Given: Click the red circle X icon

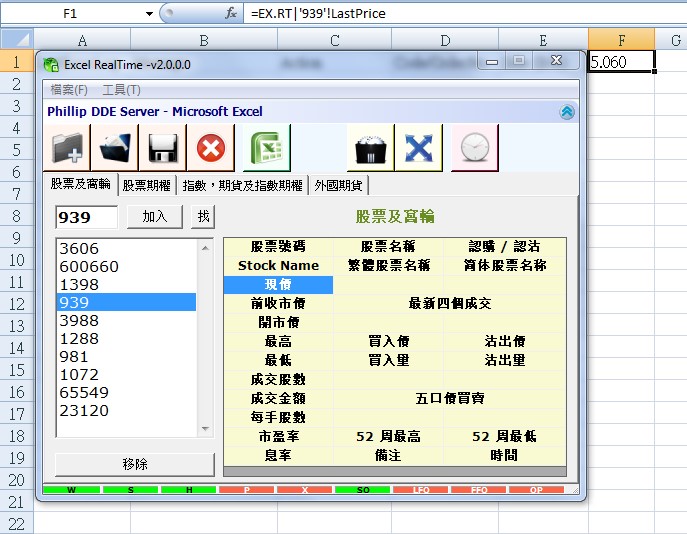Looking at the screenshot, I should pos(211,148).
